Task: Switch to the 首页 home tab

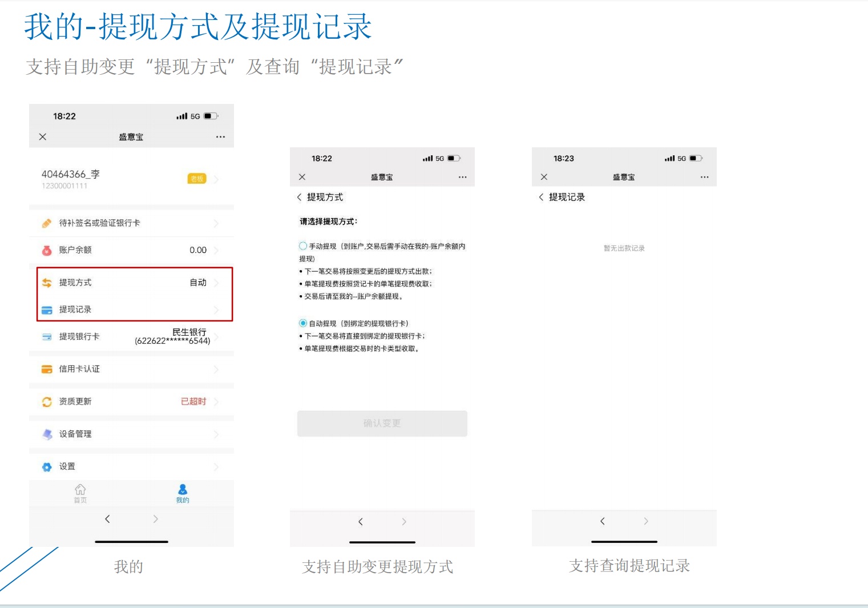Action: (x=80, y=493)
